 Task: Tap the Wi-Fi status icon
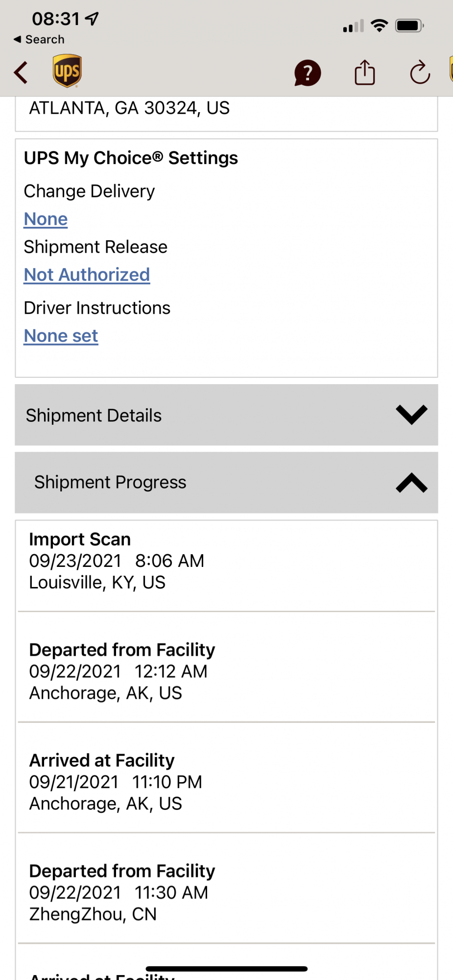[380, 25]
